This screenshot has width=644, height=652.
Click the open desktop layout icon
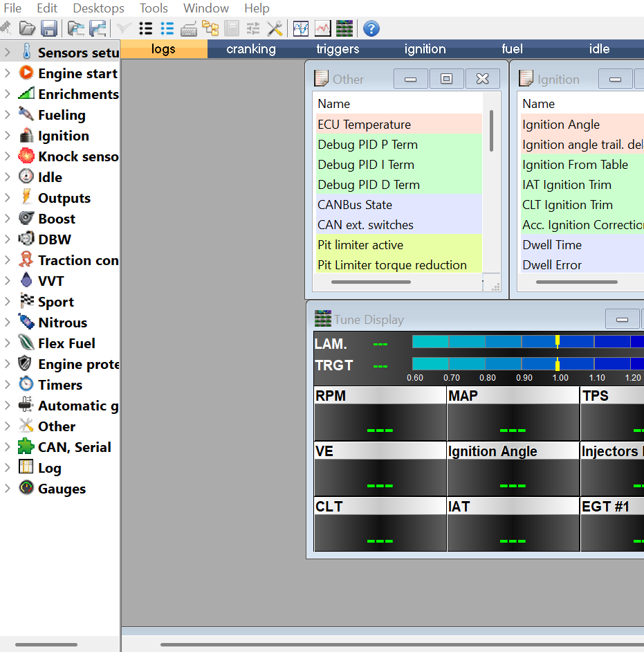tap(76, 28)
